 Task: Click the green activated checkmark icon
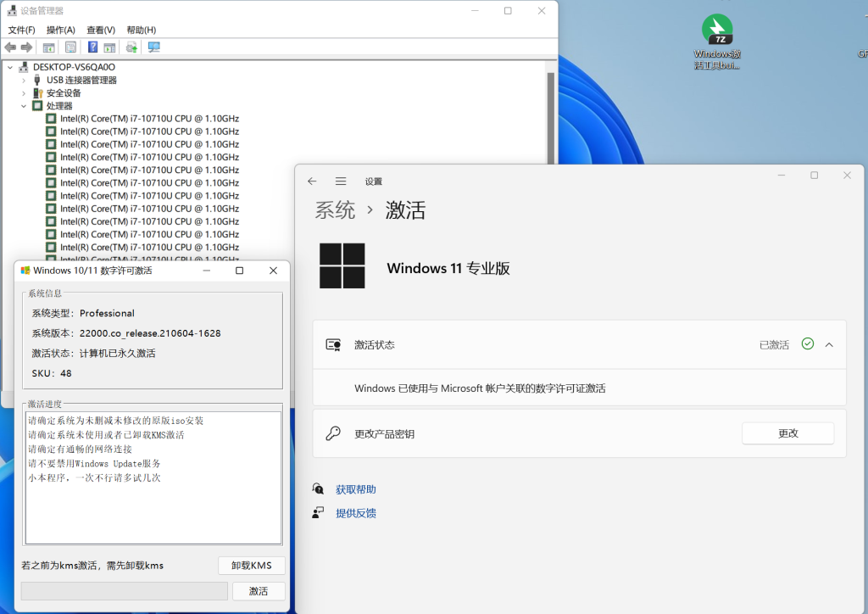click(x=808, y=344)
